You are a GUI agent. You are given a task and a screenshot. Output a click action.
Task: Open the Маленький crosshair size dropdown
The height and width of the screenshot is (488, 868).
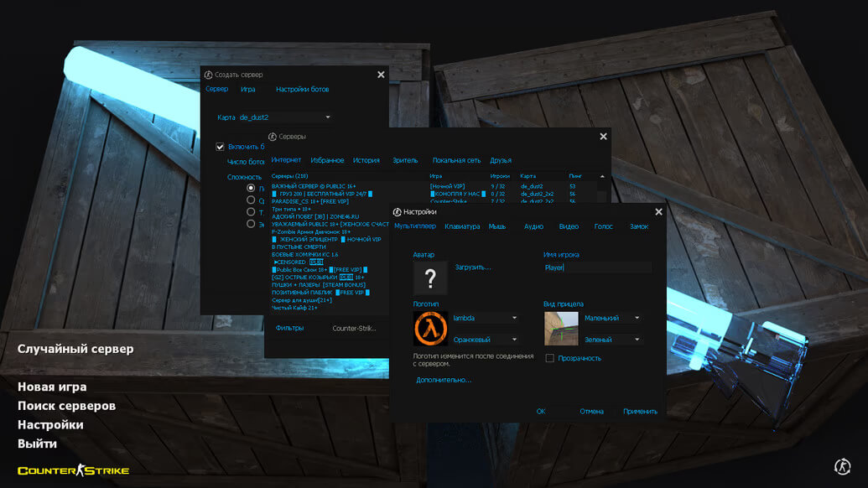click(611, 319)
